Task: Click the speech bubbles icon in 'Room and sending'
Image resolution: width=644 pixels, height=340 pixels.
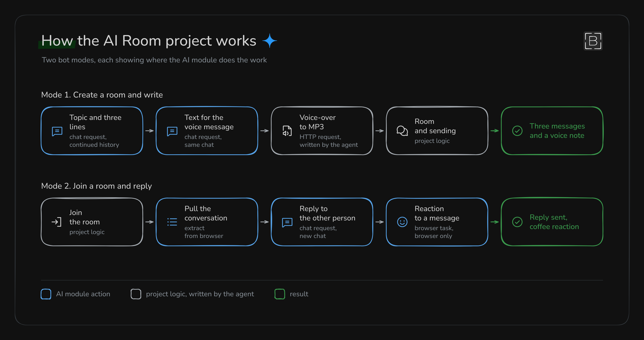Action: (402, 131)
